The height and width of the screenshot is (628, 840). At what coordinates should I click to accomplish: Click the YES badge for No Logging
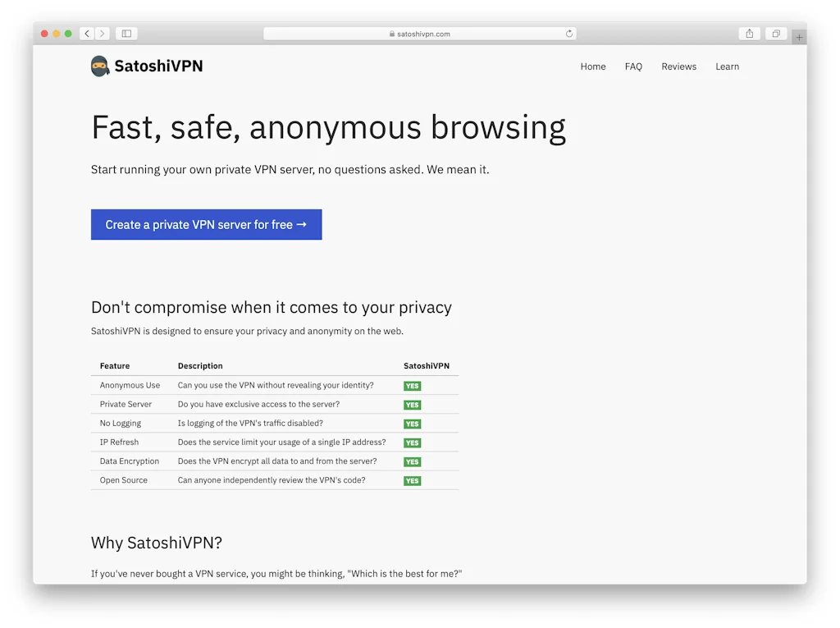pos(412,424)
